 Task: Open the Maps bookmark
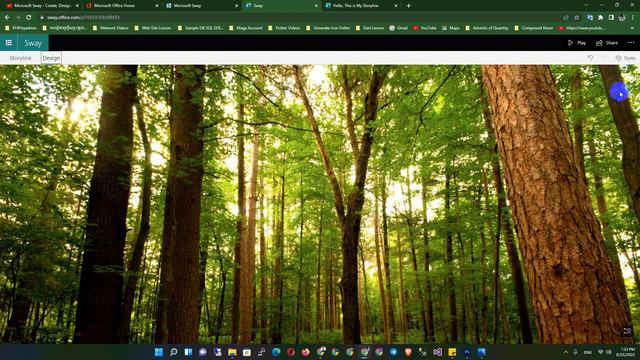pos(451,28)
